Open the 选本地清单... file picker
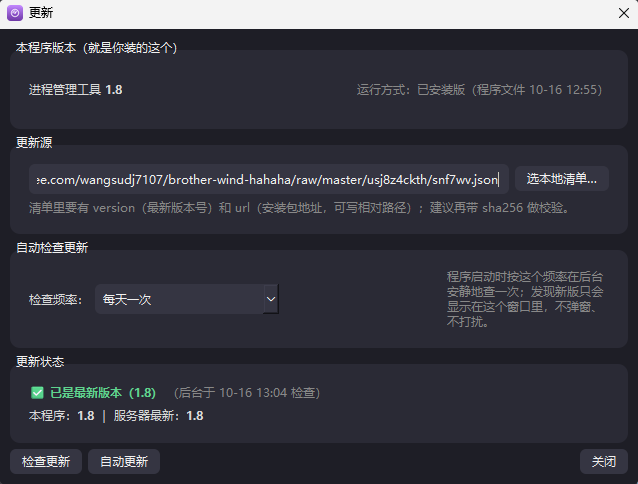The image size is (638, 484). 562,179
